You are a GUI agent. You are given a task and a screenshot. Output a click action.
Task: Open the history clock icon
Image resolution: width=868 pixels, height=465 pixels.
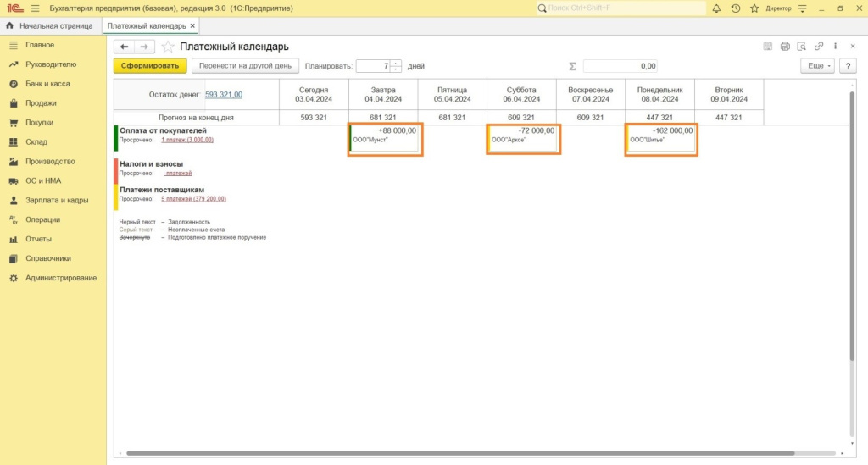click(x=735, y=8)
